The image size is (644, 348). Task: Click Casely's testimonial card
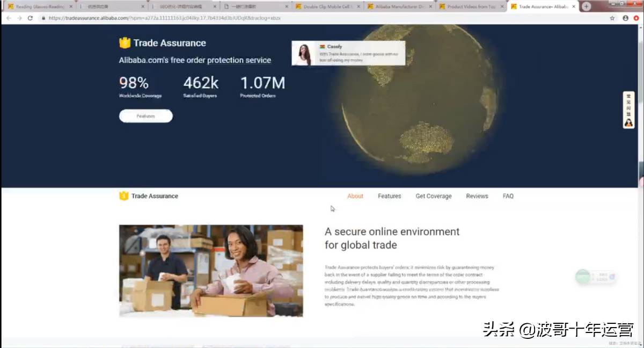(348, 53)
